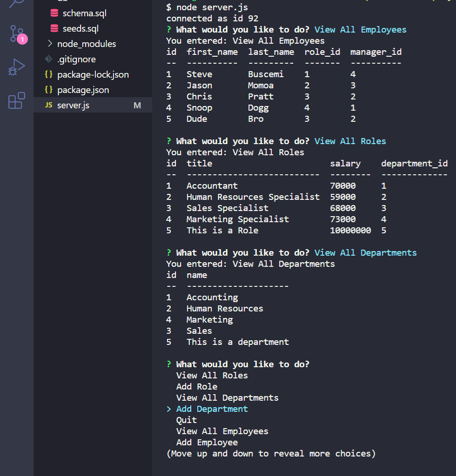Click the modified "M" badge on server.js
Viewport: 456px width, 476px height.
137,106
